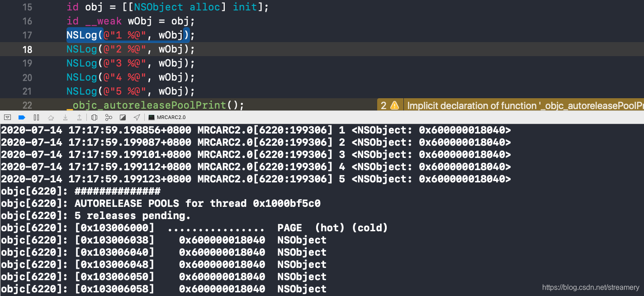The height and width of the screenshot is (296, 644).
Task: Click the NSLog(@"4 %@", wObj) code line
Action: click(131, 77)
